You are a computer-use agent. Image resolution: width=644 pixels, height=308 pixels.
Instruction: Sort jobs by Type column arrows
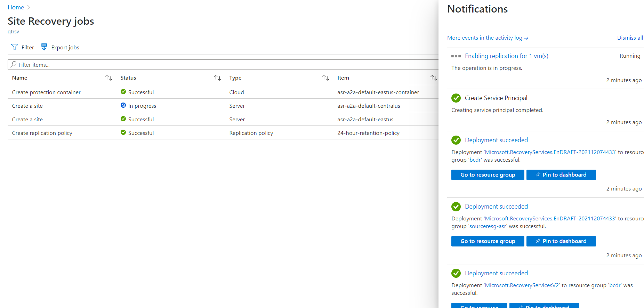pos(326,78)
